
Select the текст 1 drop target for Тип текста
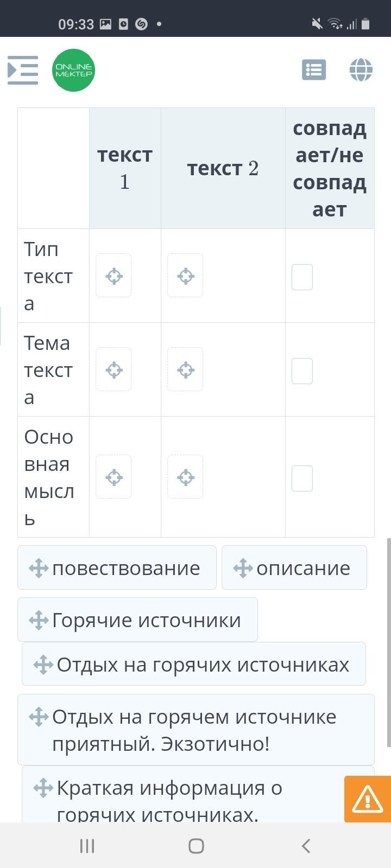[113, 276]
